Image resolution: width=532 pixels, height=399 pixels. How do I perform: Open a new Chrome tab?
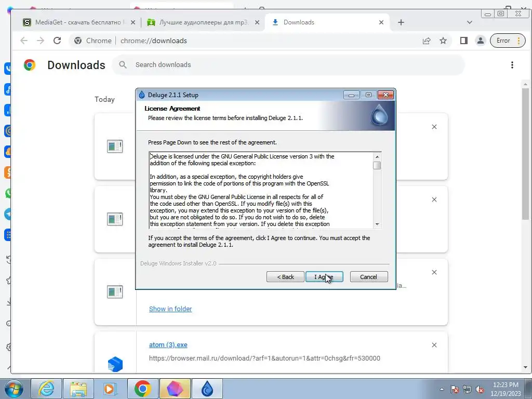pyautogui.click(x=401, y=22)
